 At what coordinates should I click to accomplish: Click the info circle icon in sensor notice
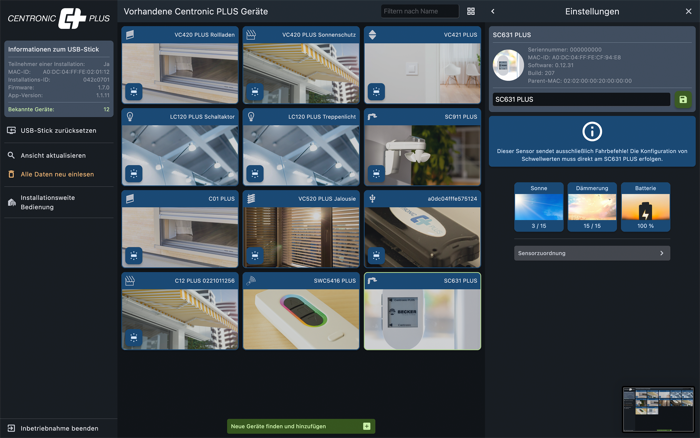(592, 131)
